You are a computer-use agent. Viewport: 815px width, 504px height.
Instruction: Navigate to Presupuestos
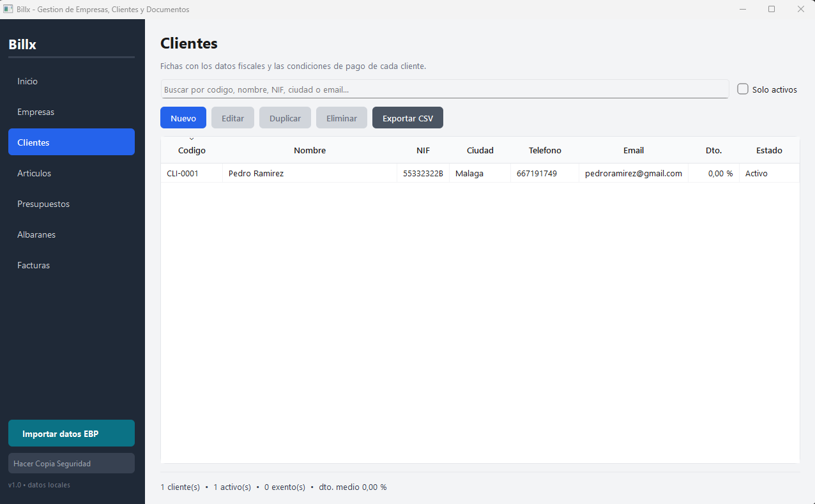(72, 204)
